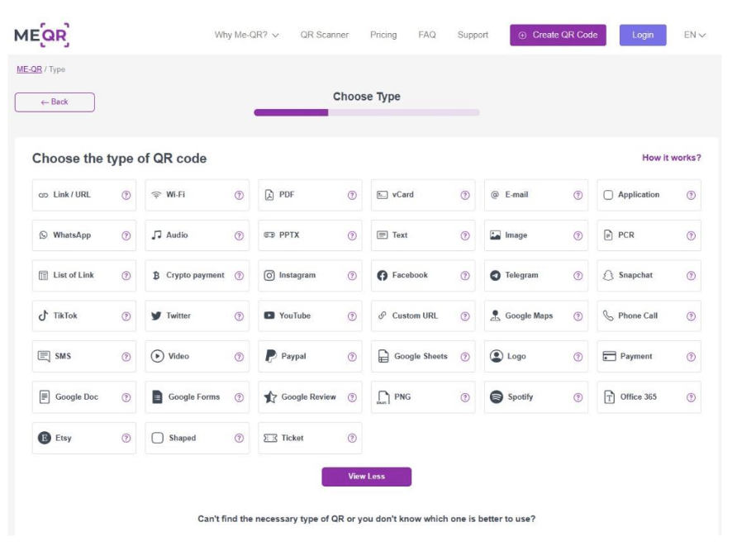
Task: Click the WhatsApp logo icon
Action: [x=44, y=235]
